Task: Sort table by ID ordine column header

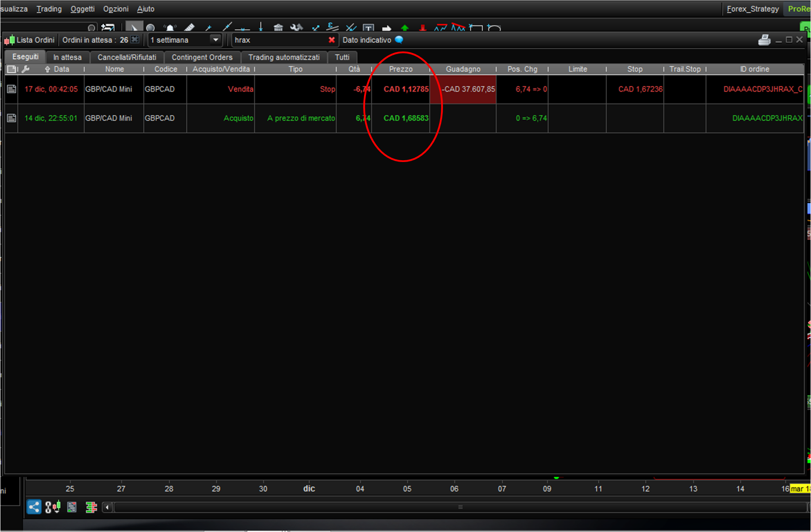Action: click(754, 69)
